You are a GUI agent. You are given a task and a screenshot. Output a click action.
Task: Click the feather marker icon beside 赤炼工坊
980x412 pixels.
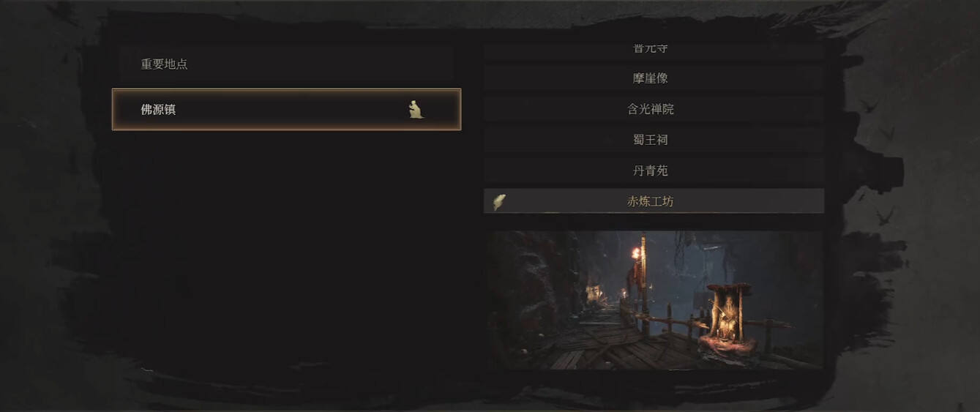[499, 202]
